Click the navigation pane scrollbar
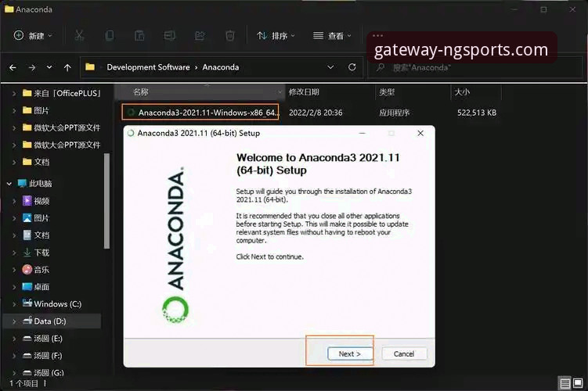The height and width of the screenshot is (391, 588). 107,201
